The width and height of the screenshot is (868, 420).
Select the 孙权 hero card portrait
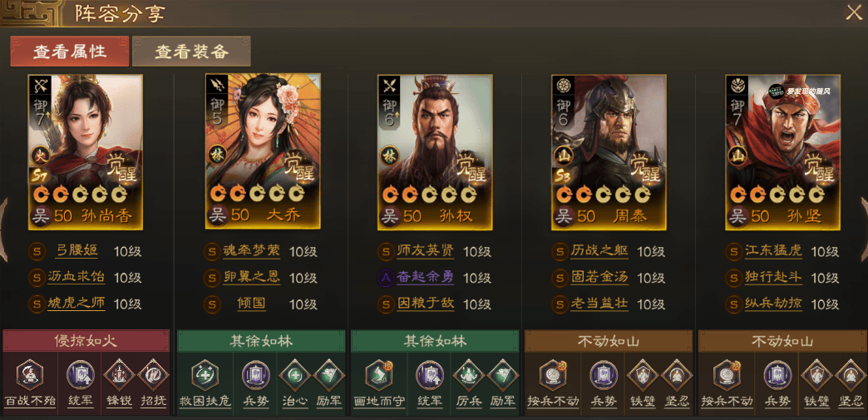pyautogui.click(x=435, y=152)
